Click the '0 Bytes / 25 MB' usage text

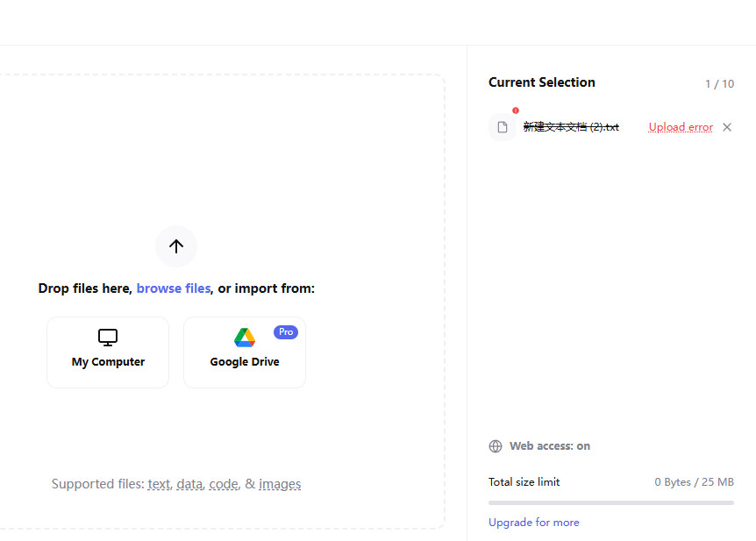(x=694, y=482)
